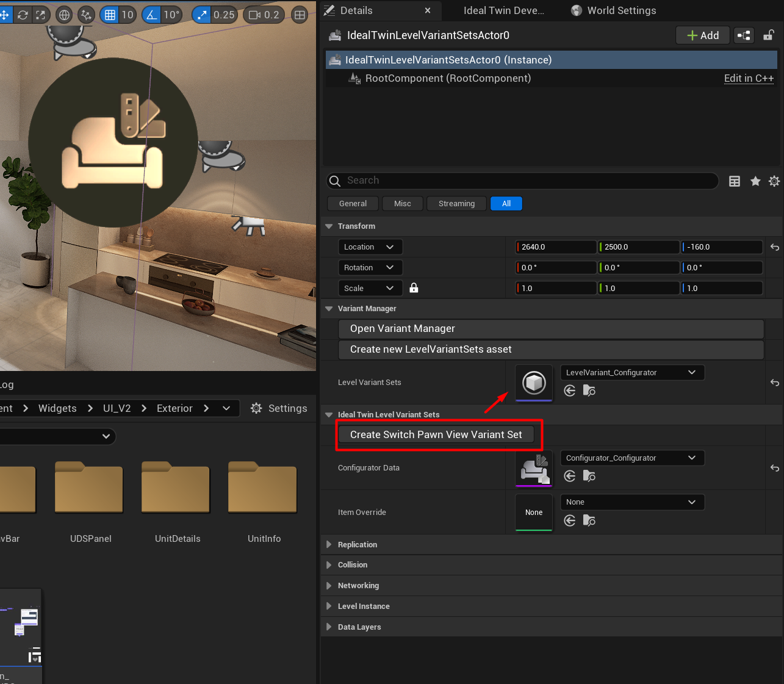The height and width of the screenshot is (684, 784).
Task: Toggle the scale lock icon
Action: [414, 288]
